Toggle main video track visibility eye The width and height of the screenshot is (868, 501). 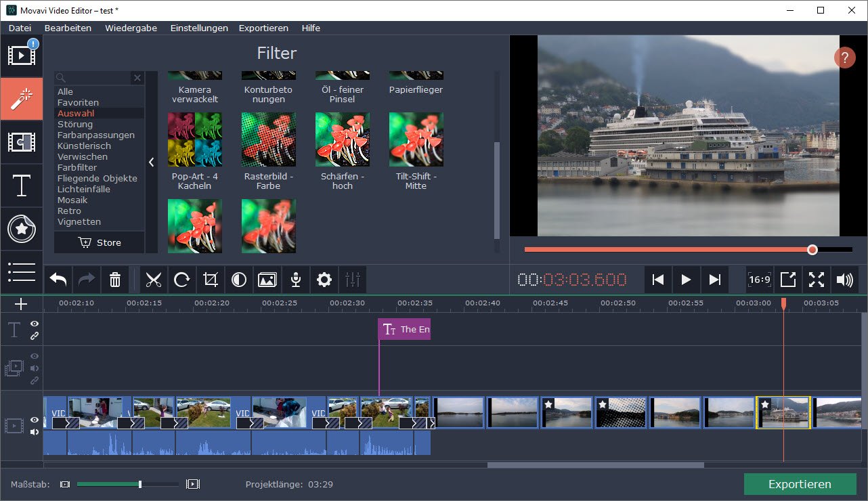click(x=35, y=420)
